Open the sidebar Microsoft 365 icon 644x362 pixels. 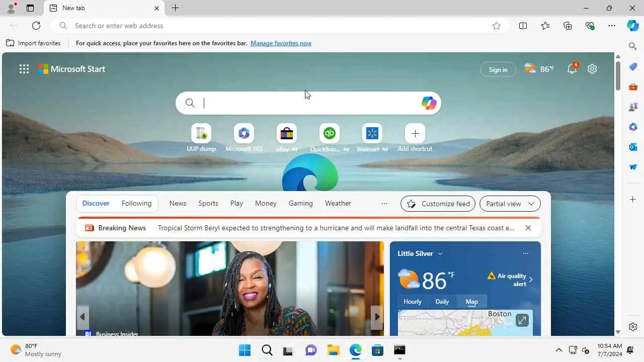(x=633, y=127)
